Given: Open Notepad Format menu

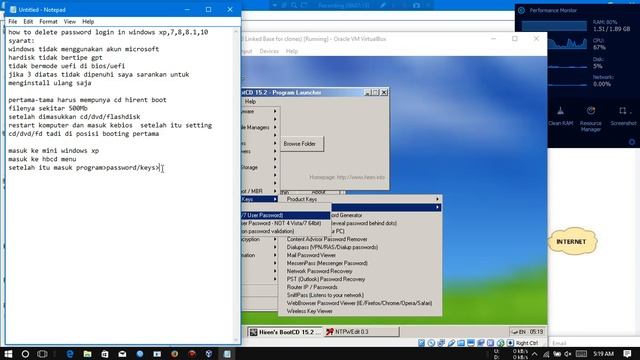Looking at the screenshot, I should (x=48, y=21).
